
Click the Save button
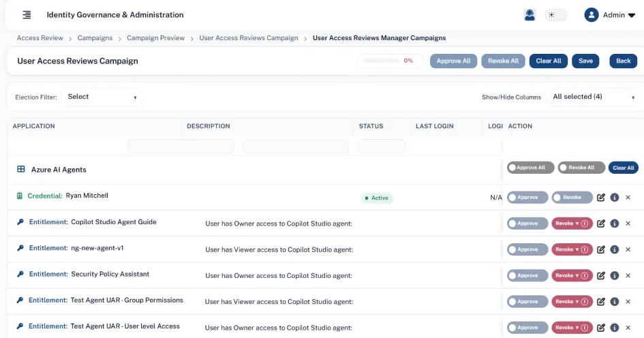pyautogui.click(x=585, y=61)
